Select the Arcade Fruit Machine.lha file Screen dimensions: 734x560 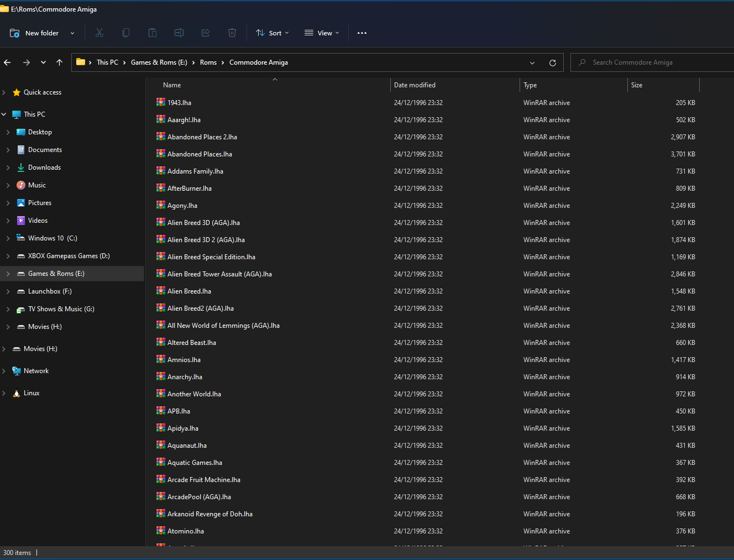click(204, 479)
